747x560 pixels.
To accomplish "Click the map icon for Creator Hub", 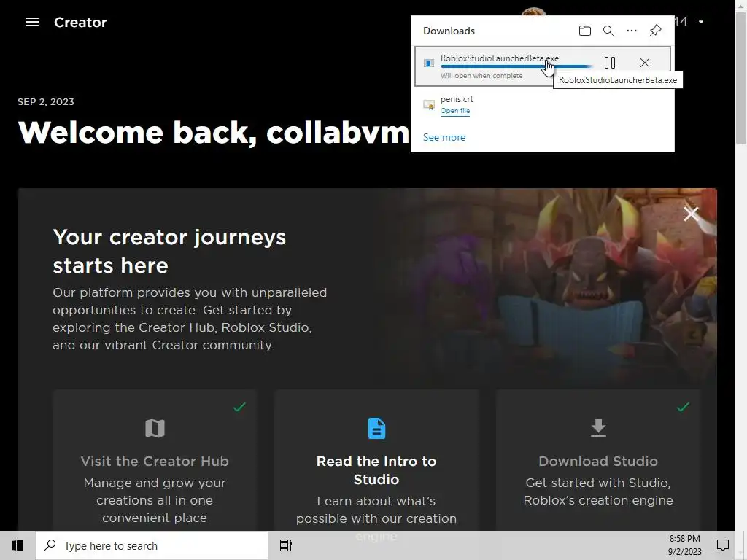I will point(155,428).
